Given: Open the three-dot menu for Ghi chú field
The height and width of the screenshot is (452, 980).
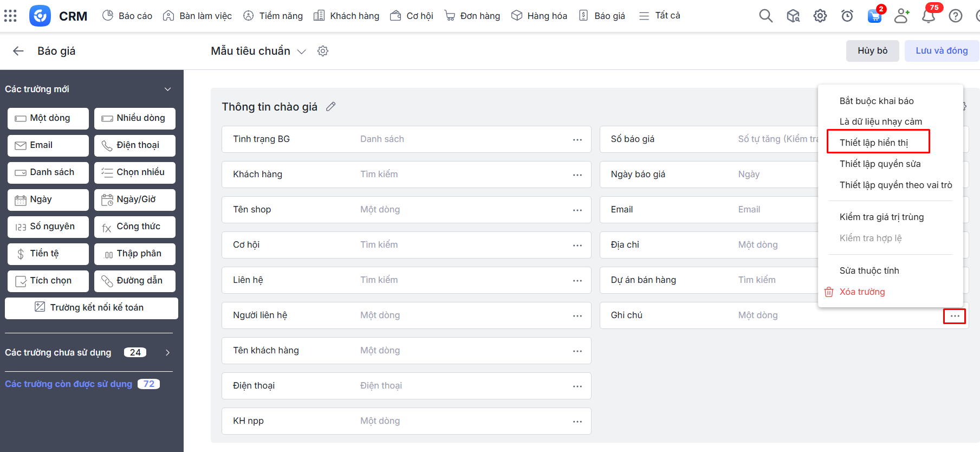Looking at the screenshot, I should 954,316.
